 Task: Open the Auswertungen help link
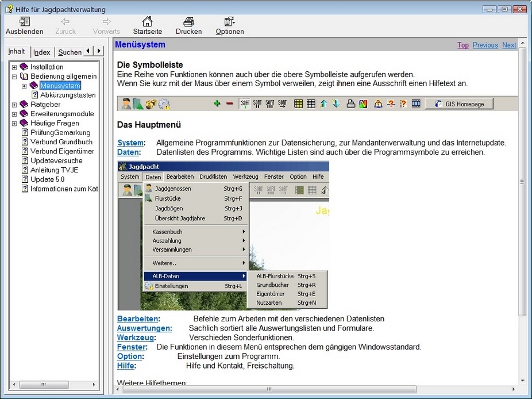point(144,328)
